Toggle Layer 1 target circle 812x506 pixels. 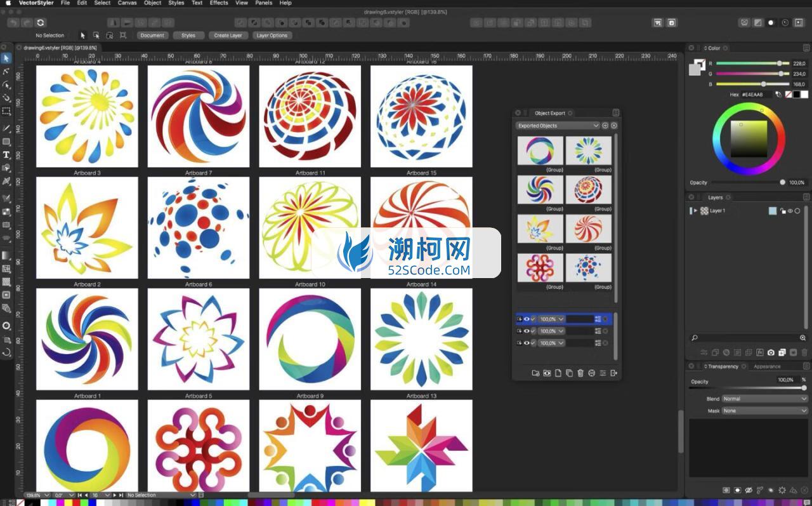pos(797,211)
